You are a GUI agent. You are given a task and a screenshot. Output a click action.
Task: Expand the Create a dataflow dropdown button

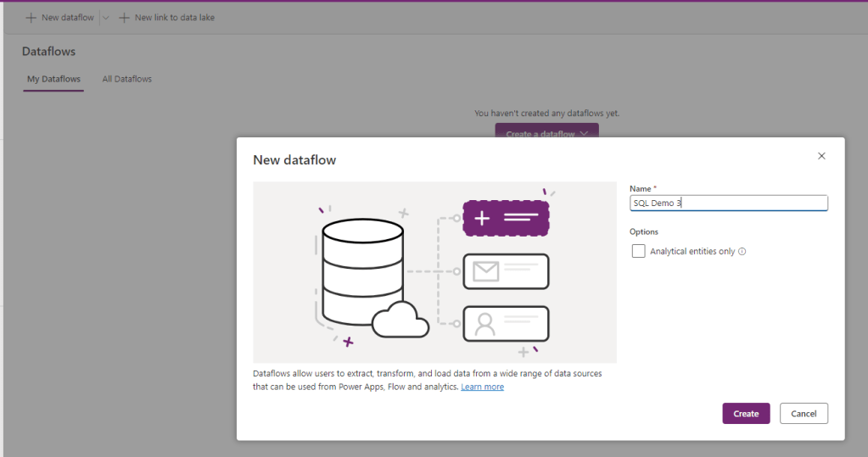click(x=546, y=133)
